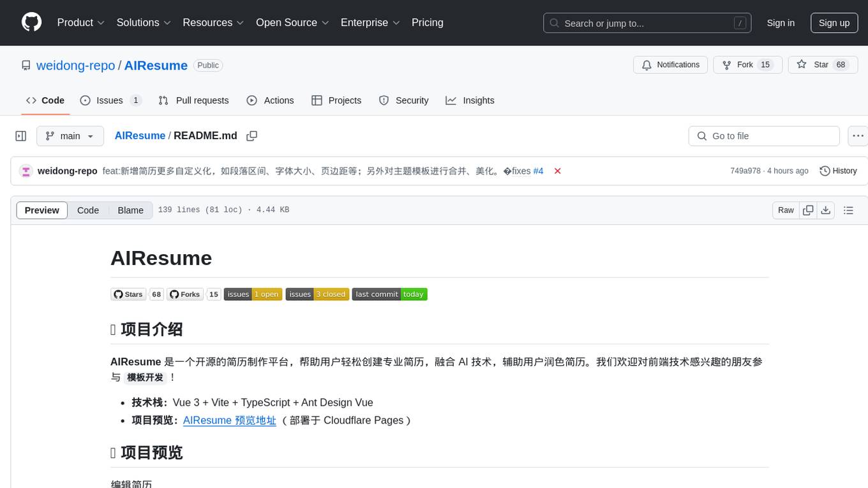Open the main branch selector dropdown
Image resolution: width=868 pixels, height=488 pixels.
click(x=70, y=136)
